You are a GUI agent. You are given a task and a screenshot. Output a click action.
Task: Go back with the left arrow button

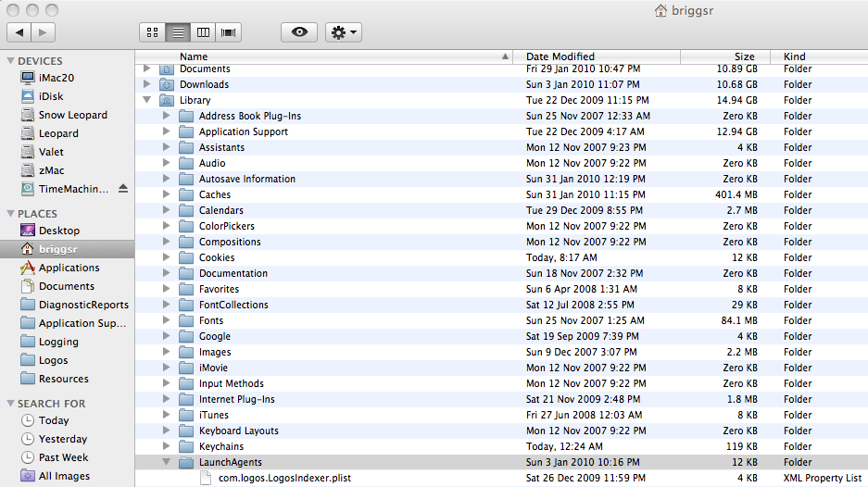[x=19, y=32]
